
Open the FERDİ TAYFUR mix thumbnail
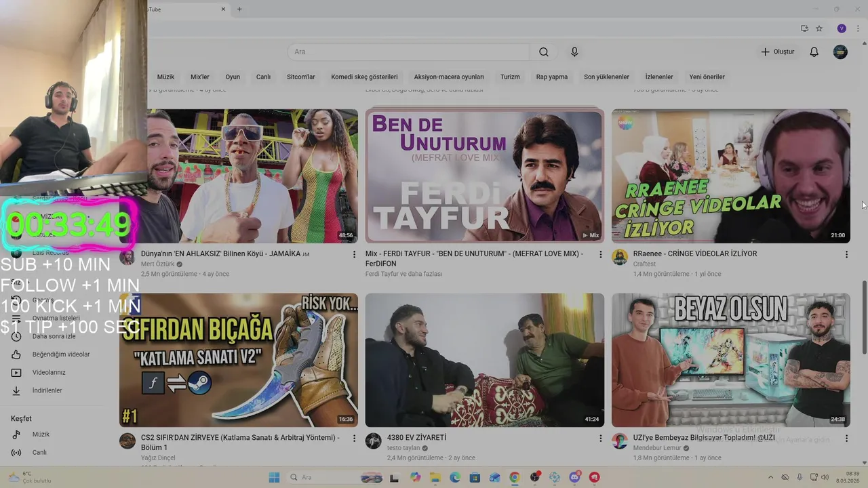point(484,176)
